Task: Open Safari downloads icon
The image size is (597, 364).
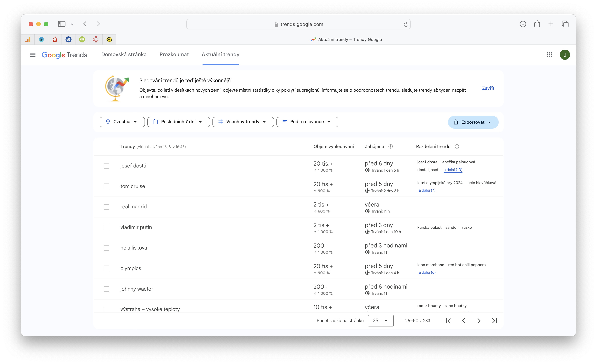Action: tap(523, 24)
